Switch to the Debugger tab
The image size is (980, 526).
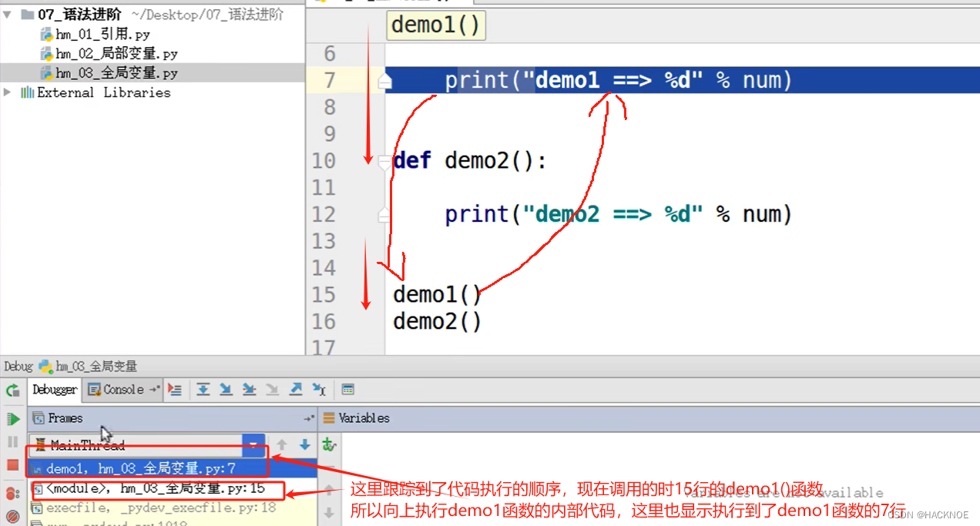(55, 390)
